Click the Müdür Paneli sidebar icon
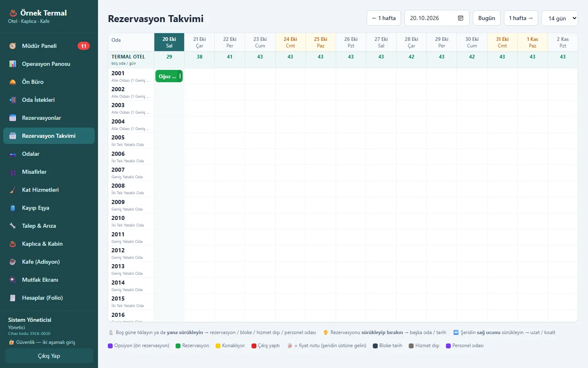Screen dimensions: 588x368 (13, 46)
